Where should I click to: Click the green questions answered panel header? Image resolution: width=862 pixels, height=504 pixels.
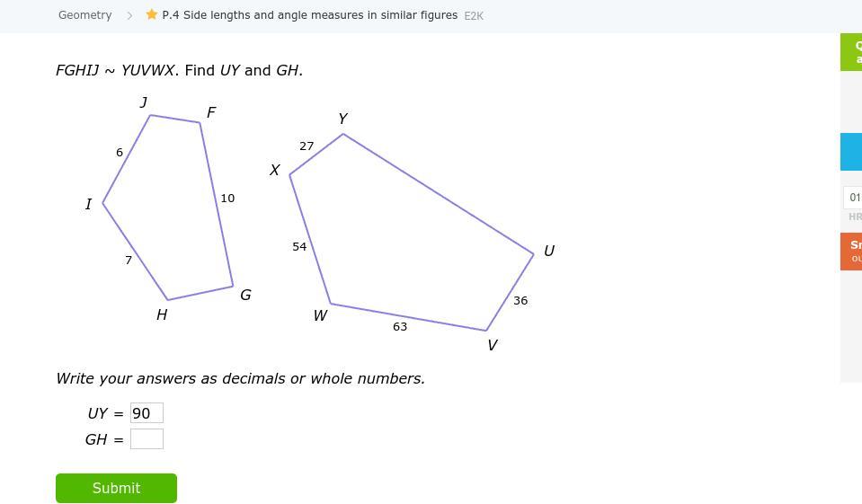(x=851, y=52)
